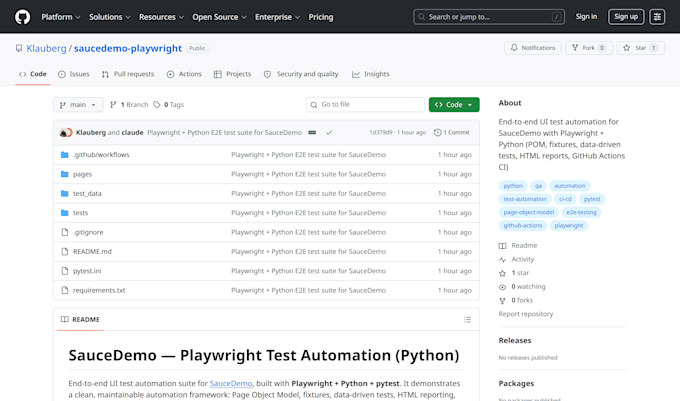The width and height of the screenshot is (680, 401).
Task: Switch to the Security and quality tab
Action: point(301,74)
